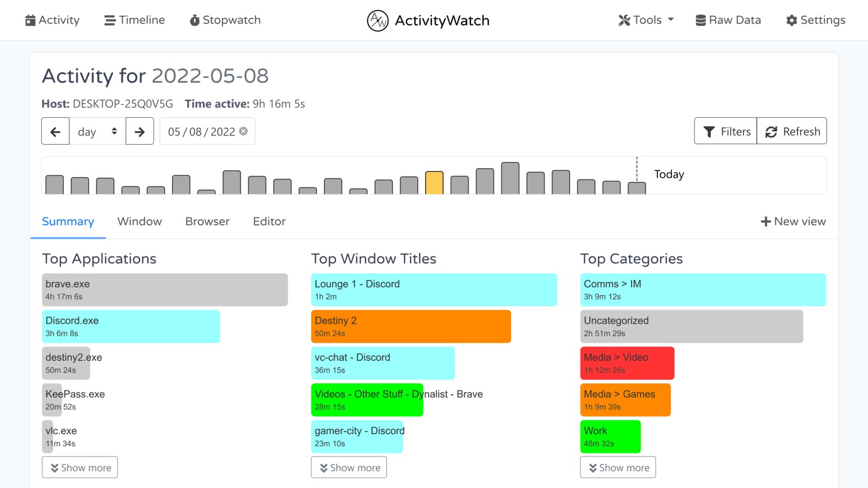The height and width of the screenshot is (488, 868).
Task: Select the Comms > IM category bar
Action: tap(703, 290)
